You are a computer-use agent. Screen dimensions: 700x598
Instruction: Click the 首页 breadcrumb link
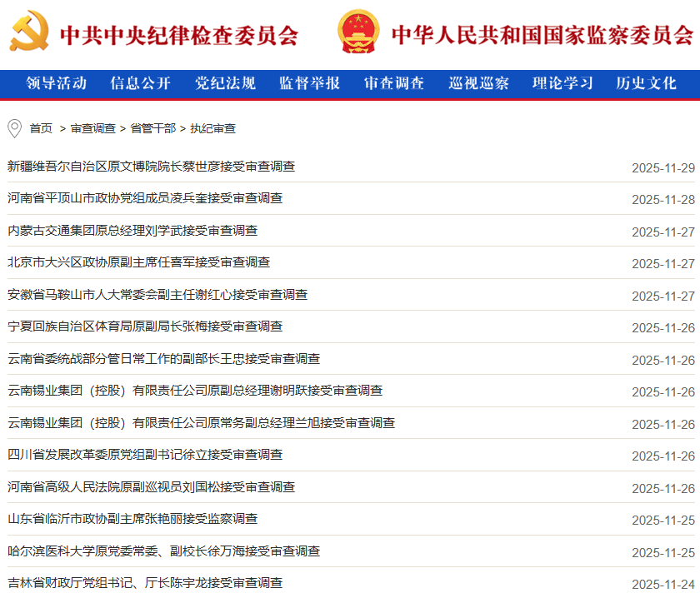pos(41,128)
